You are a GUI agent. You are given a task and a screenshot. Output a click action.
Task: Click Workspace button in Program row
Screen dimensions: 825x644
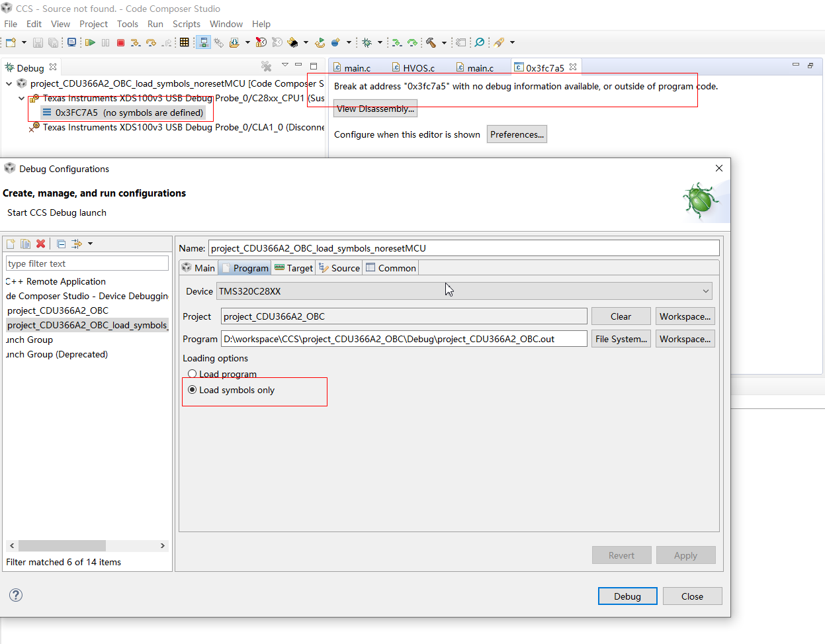click(685, 339)
